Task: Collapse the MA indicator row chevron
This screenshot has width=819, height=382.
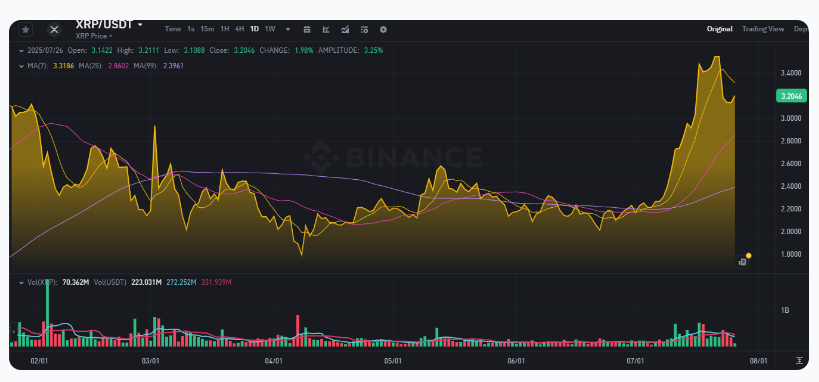Action: point(21,66)
